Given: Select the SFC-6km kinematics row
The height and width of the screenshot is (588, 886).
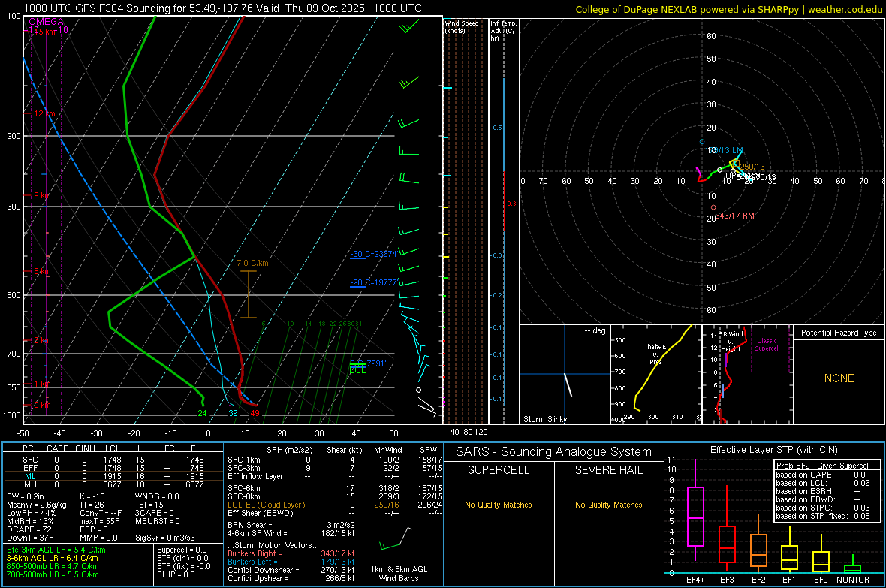Looking at the screenshot, I should [335, 488].
